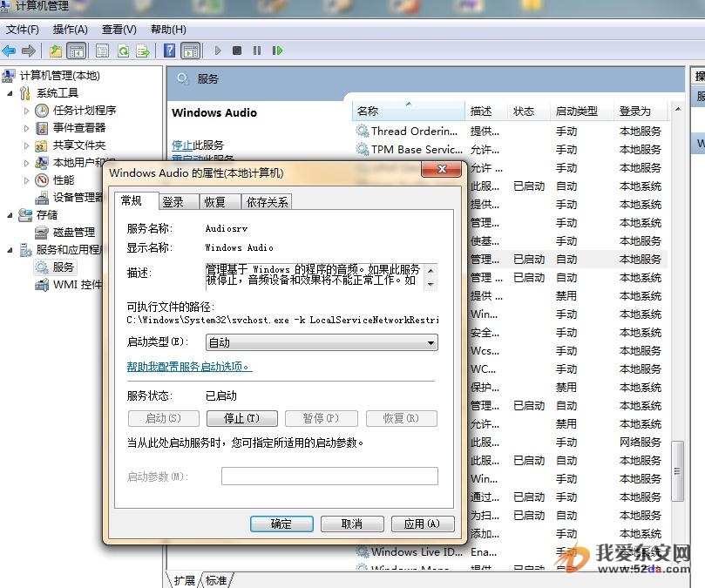Viewport: 705px width, 588px height.
Task: Select the 服务 tree item
Action: click(x=63, y=267)
